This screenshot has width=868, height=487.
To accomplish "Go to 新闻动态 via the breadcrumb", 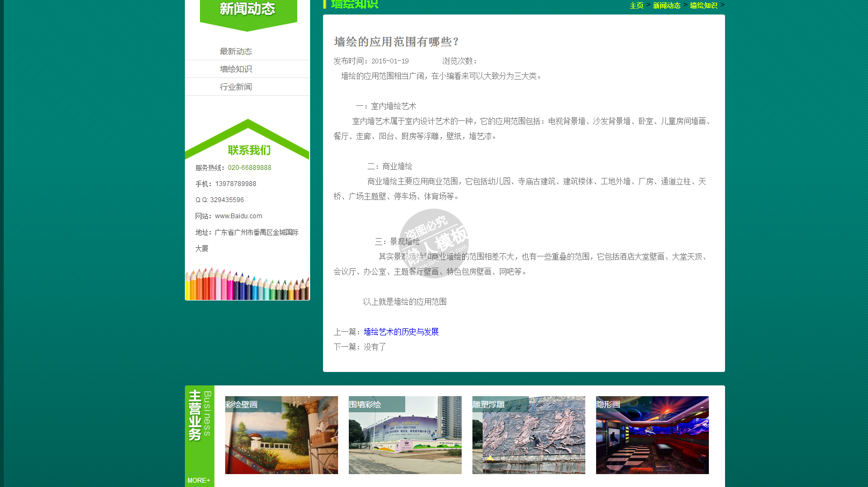I will (666, 5).
